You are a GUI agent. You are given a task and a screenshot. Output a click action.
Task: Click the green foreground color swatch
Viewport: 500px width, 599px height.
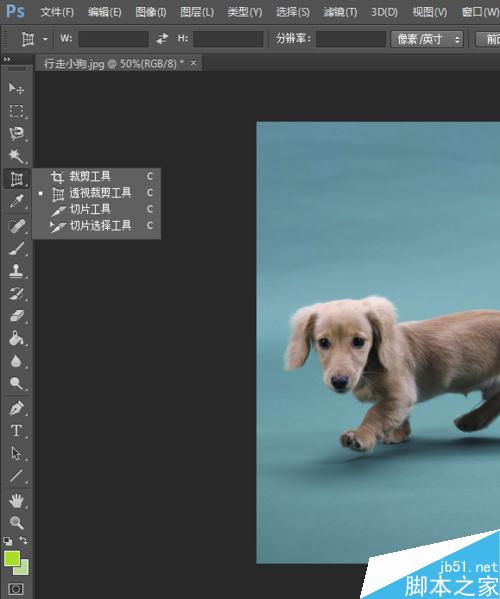coord(12,559)
